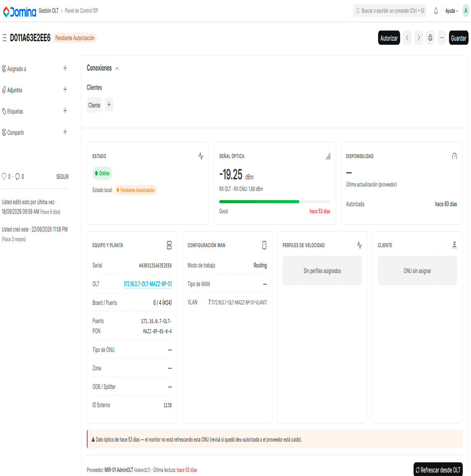This screenshot has width=471, height=476.
Task: Add a share in Compartir
Action: click(x=65, y=132)
